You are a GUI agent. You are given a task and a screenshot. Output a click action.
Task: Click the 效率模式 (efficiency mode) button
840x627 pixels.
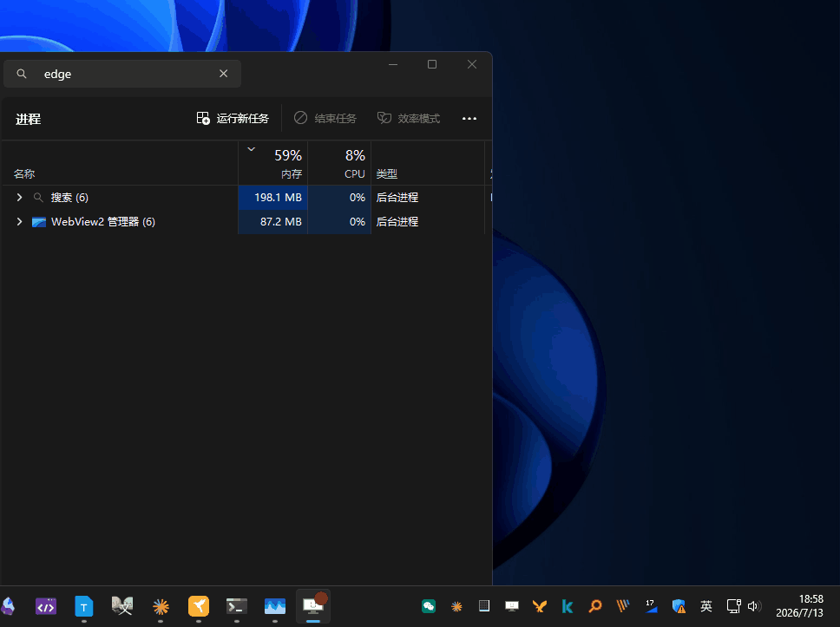point(409,118)
